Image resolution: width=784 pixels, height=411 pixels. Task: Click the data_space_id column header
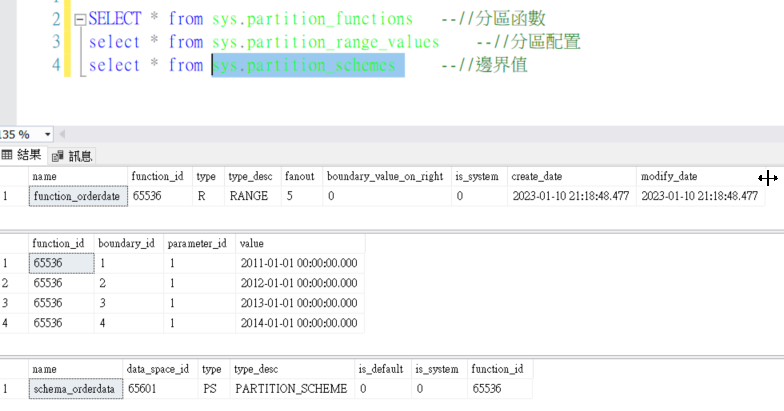pos(160,370)
